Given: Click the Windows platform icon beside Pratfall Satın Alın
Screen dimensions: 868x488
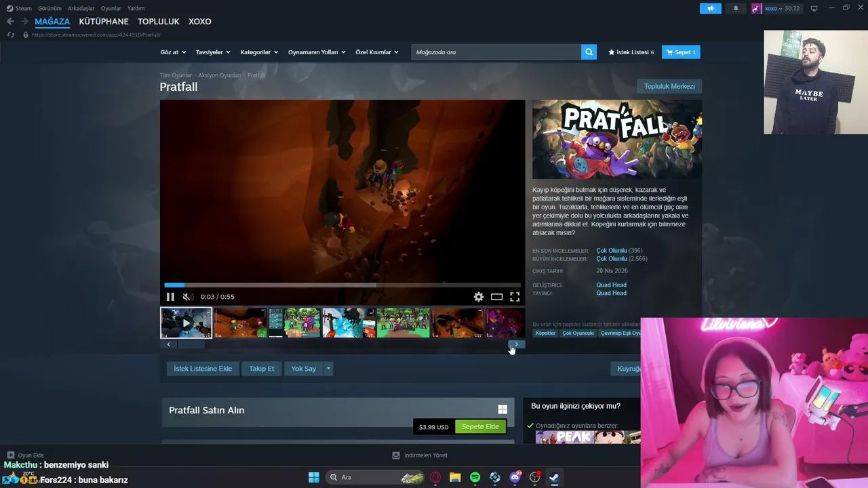Looking at the screenshot, I should [x=502, y=409].
